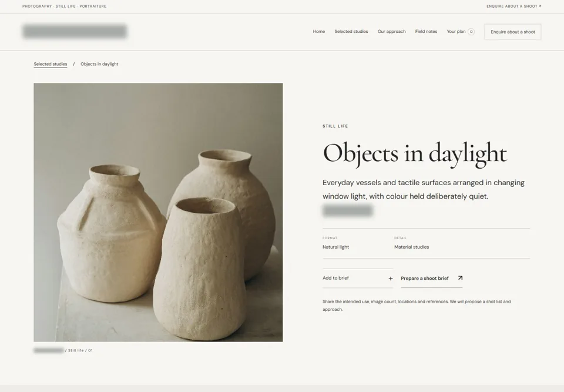Click the Material studies detail value

pyautogui.click(x=411, y=247)
